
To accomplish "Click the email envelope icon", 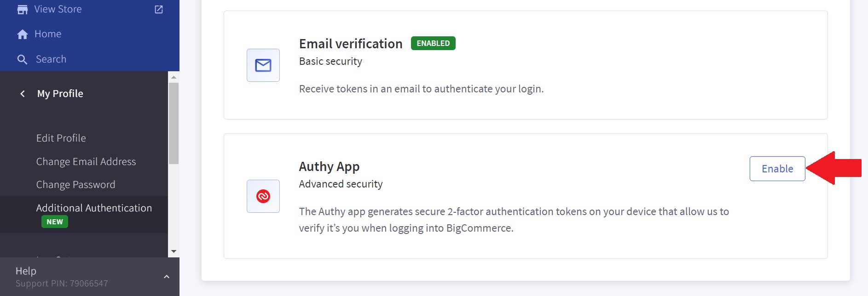I will pos(263,65).
